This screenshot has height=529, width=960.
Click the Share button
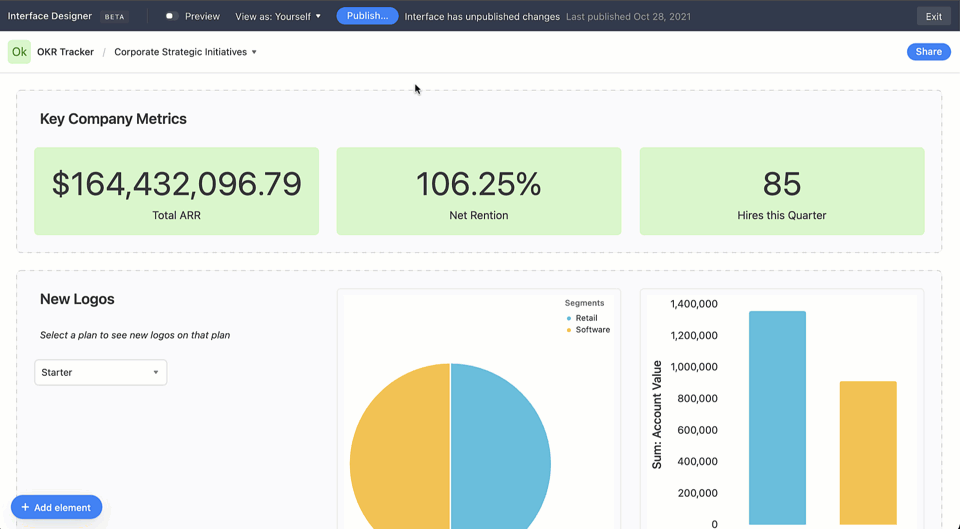pos(928,52)
